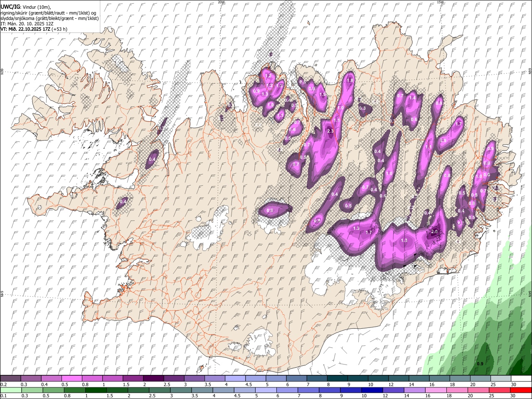Click the VT Mið. 22.10.2025 17Z valid time line
This screenshot has width=532, height=399.
(34, 29)
